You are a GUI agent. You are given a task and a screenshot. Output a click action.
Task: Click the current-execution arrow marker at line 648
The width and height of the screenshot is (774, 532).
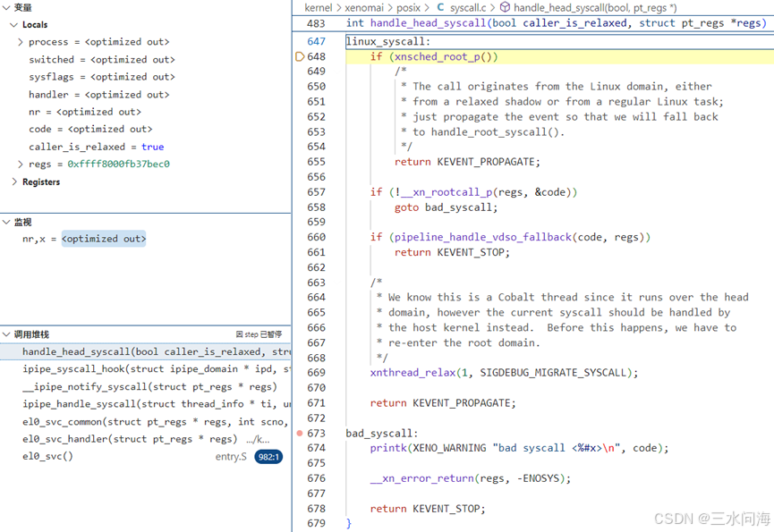tap(300, 56)
